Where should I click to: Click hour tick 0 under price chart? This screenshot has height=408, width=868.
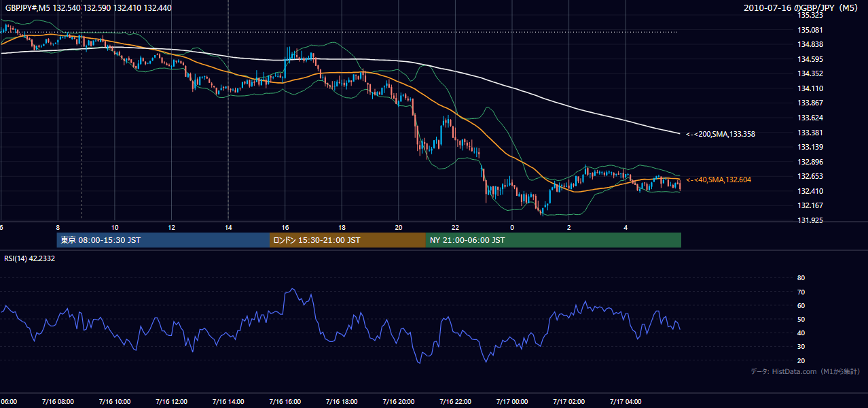[512, 227]
